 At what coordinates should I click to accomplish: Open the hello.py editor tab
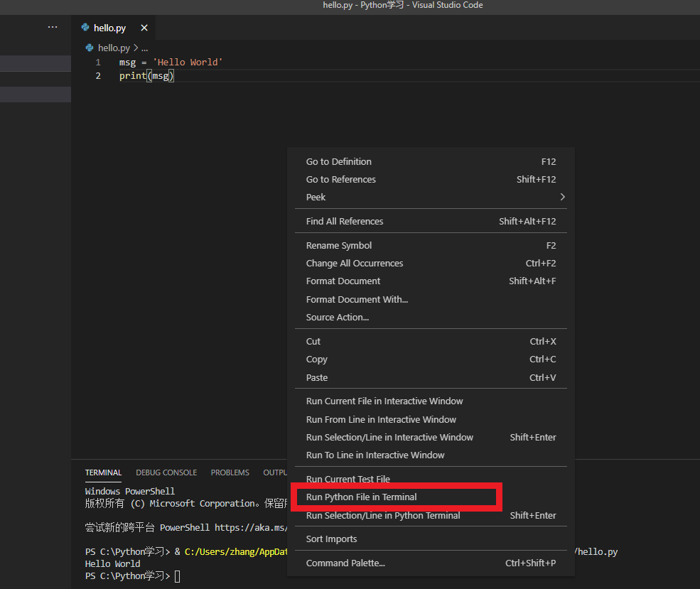[114, 28]
